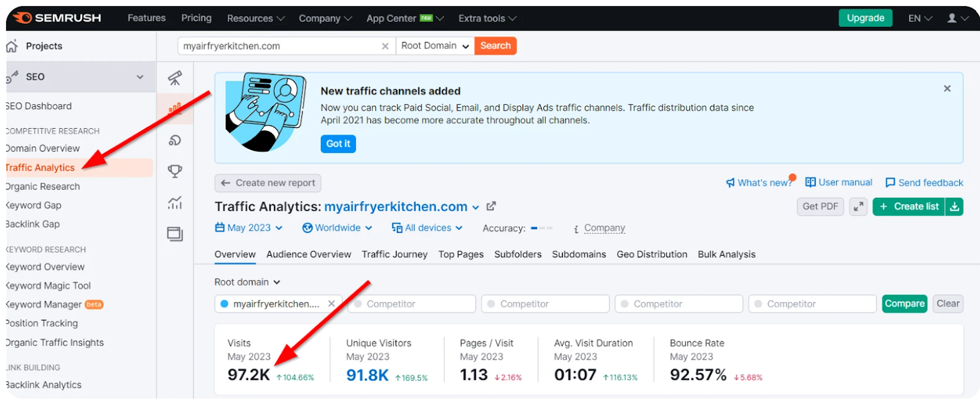
Task: Click the Clear button
Action: click(948, 303)
